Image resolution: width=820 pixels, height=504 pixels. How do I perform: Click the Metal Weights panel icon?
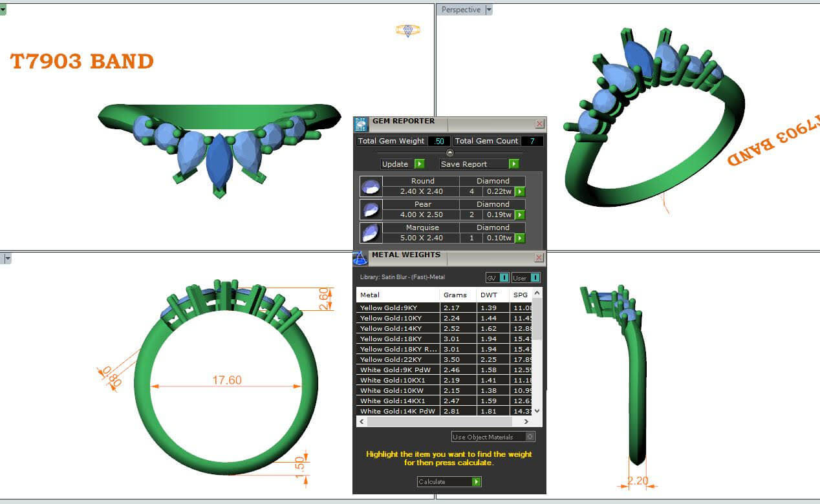tap(360, 258)
